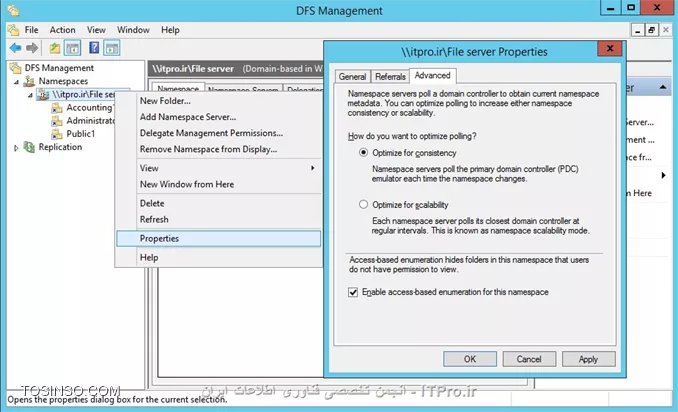Click the DFS Management root node icon
This screenshot has width=678, height=412.
[x=16, y=68]
